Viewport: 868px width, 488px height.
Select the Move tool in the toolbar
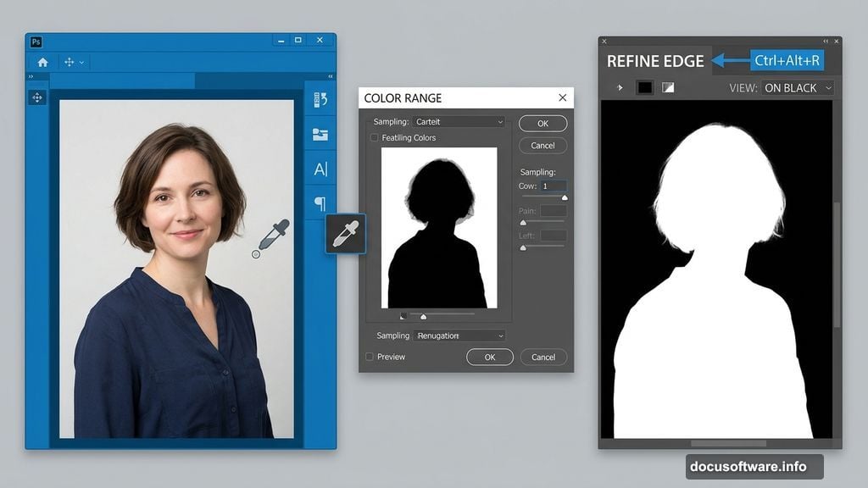click(36, 97)
